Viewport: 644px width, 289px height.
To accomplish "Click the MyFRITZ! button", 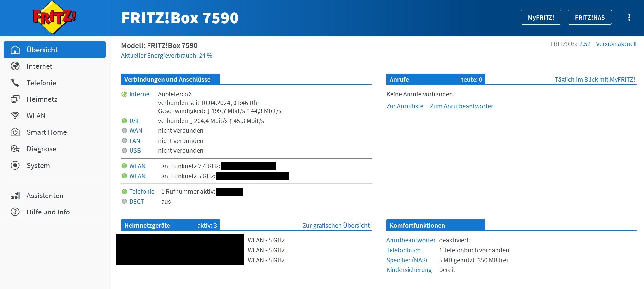I will pyautogui.click(x=541, y=17).
